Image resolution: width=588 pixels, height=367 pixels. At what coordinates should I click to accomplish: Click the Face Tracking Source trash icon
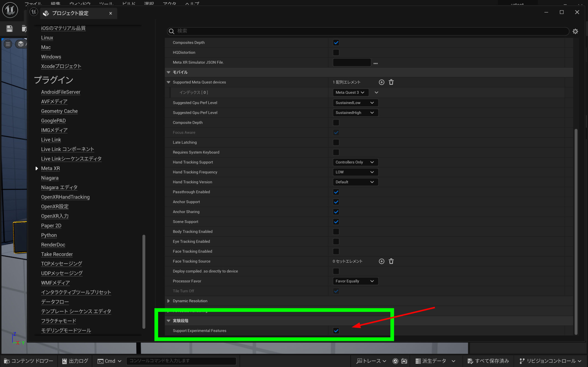click(391, 261)
